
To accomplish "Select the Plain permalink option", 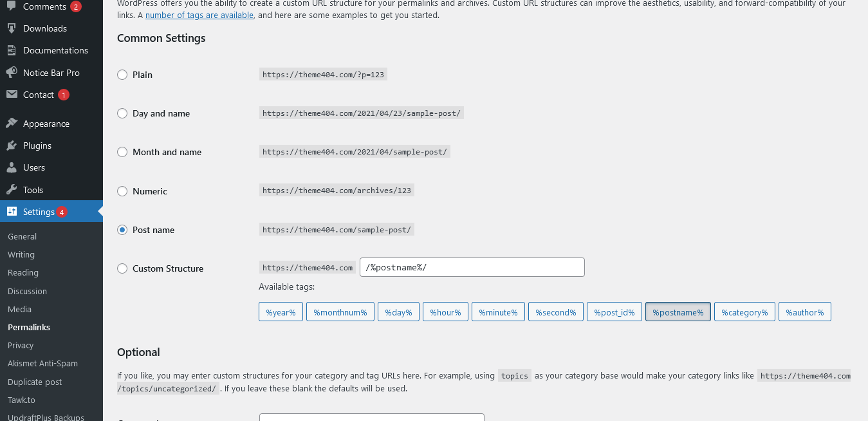I will pos(122,75).
